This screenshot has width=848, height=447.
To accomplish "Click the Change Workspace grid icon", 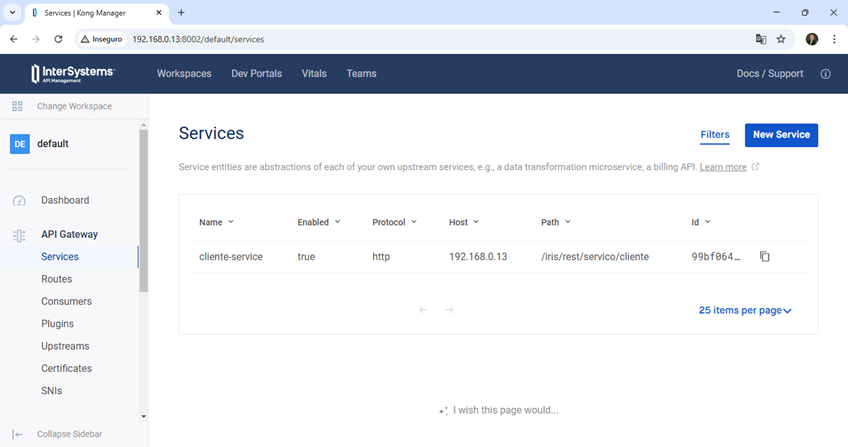I will click(x=17, y=106).
